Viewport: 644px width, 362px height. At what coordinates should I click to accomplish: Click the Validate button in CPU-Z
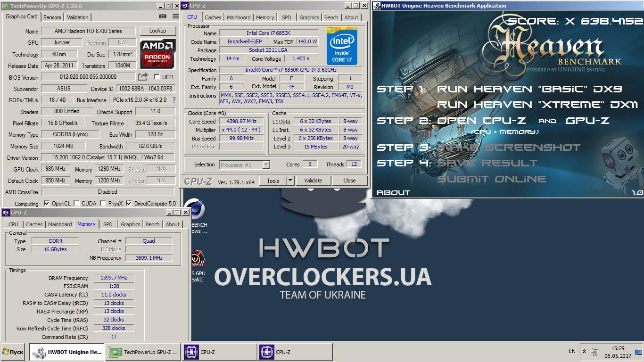pos(313,181)
